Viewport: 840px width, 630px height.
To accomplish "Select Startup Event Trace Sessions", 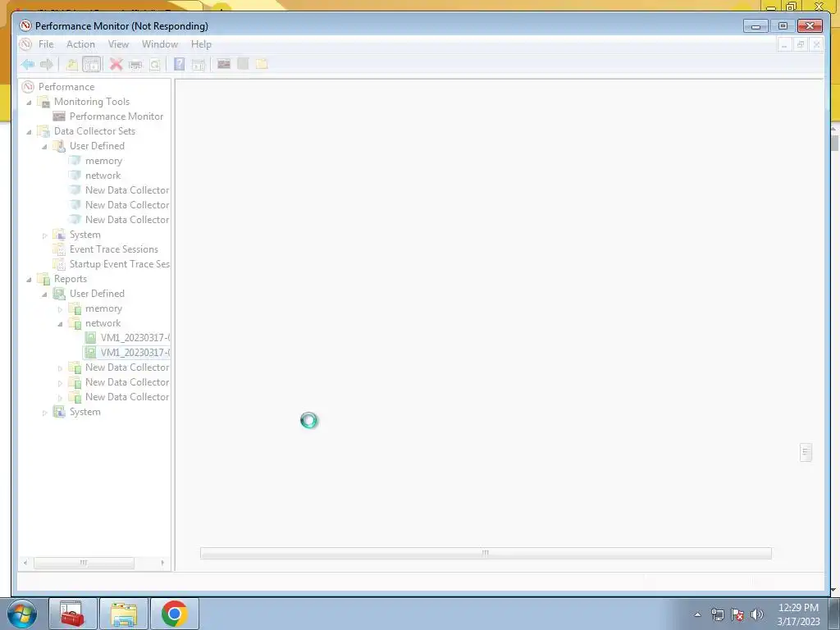I will click(x=120, y=264).
